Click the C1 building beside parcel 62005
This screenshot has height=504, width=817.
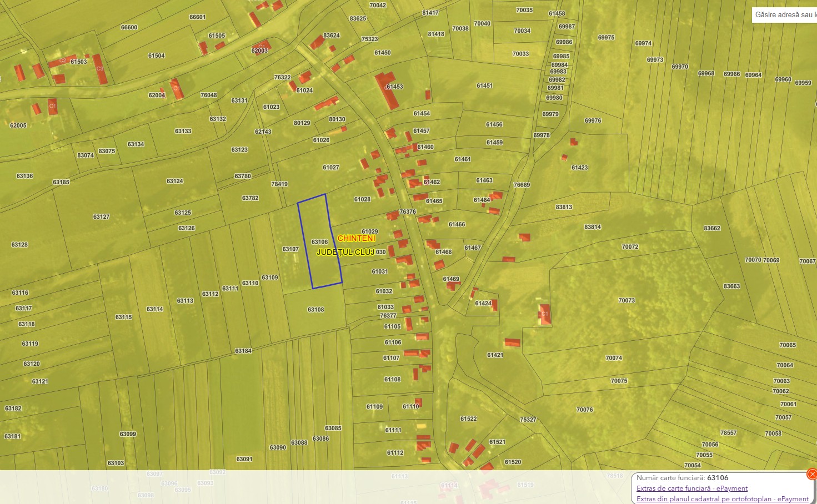tap(52, 106)
